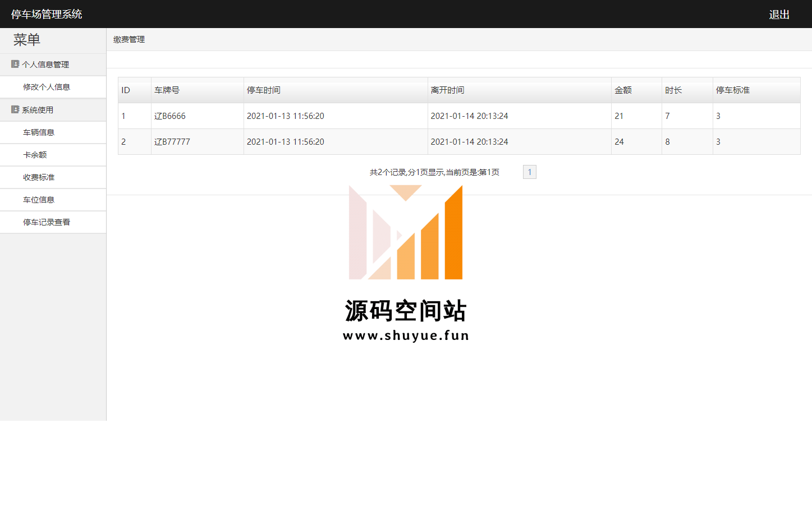Viewport: 812px width, 529px height.
Task: Collapse the 个人信息管理 menu section
Action: click(53, 65)
